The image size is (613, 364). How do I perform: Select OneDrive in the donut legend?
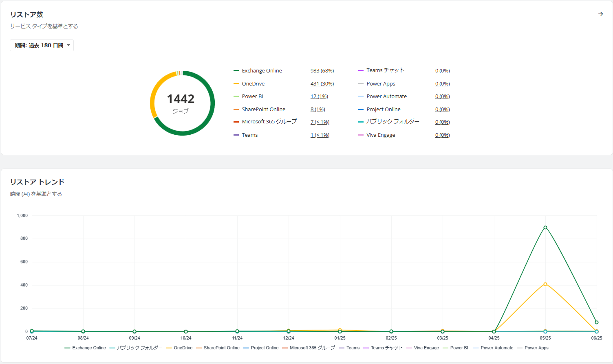[x=249, y=83]
